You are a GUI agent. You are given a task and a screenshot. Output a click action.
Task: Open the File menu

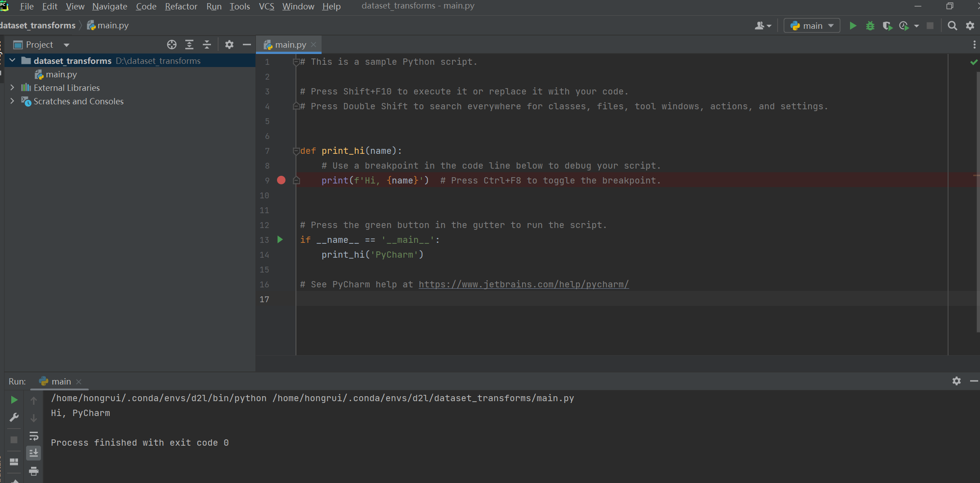[27, 6]
